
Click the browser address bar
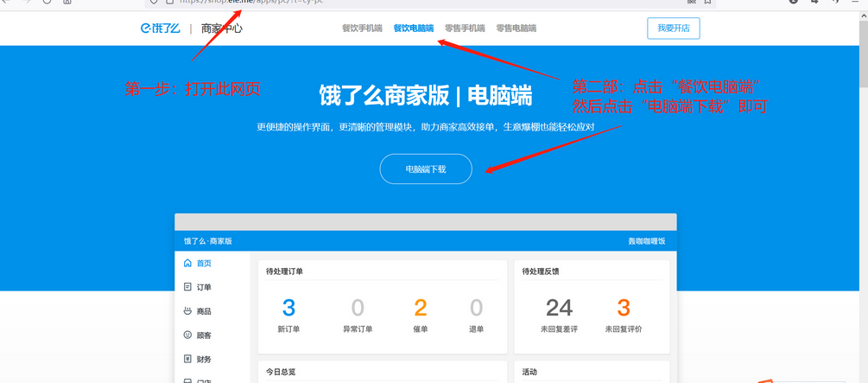point(430,3)
